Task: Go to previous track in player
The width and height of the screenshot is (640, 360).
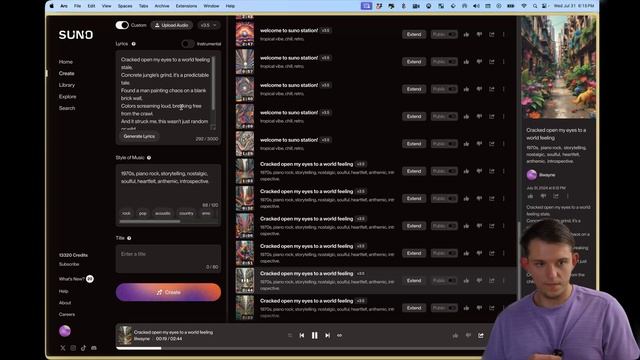Action: click(302, 336)
